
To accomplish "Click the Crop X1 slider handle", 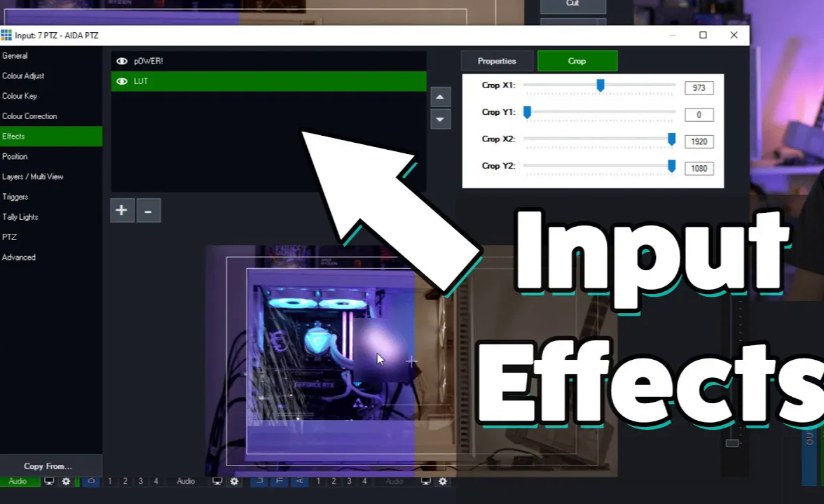I will tap(600, 85).
